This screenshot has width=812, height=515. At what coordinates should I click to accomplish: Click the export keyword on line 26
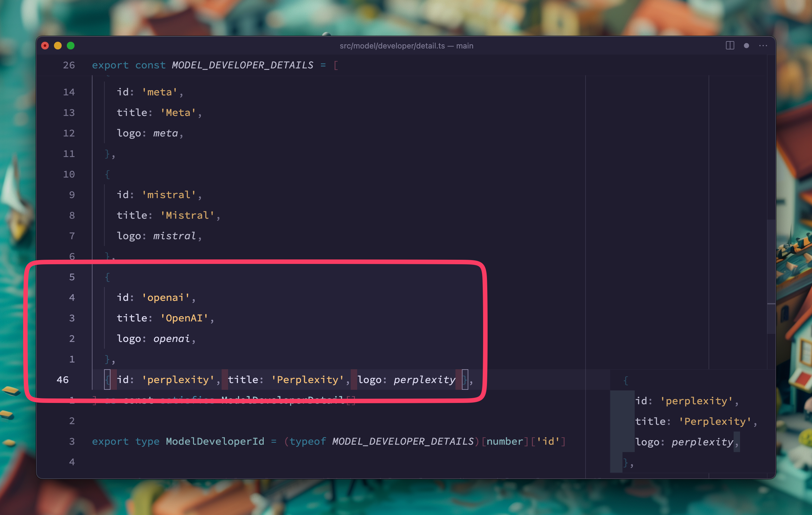coord(110,65)
